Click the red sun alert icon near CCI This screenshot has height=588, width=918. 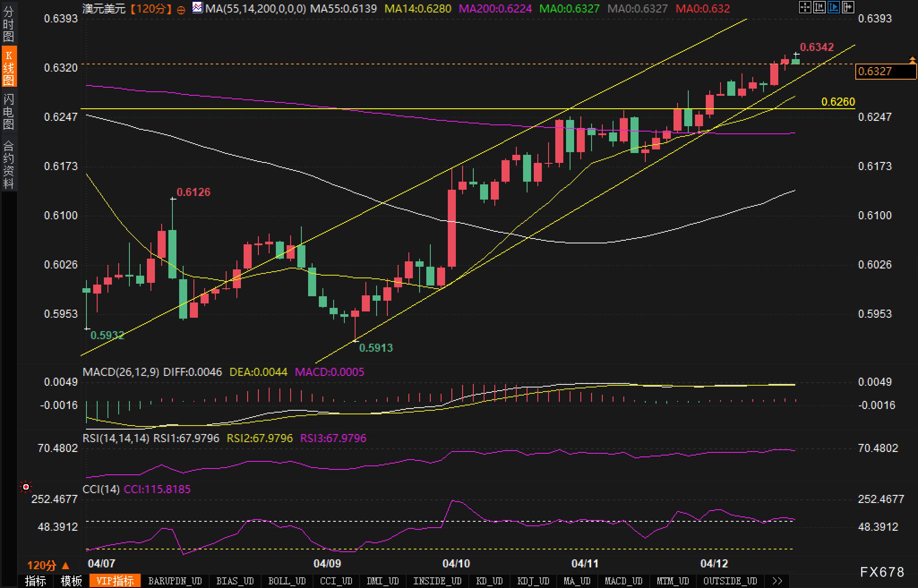(26, 486)
